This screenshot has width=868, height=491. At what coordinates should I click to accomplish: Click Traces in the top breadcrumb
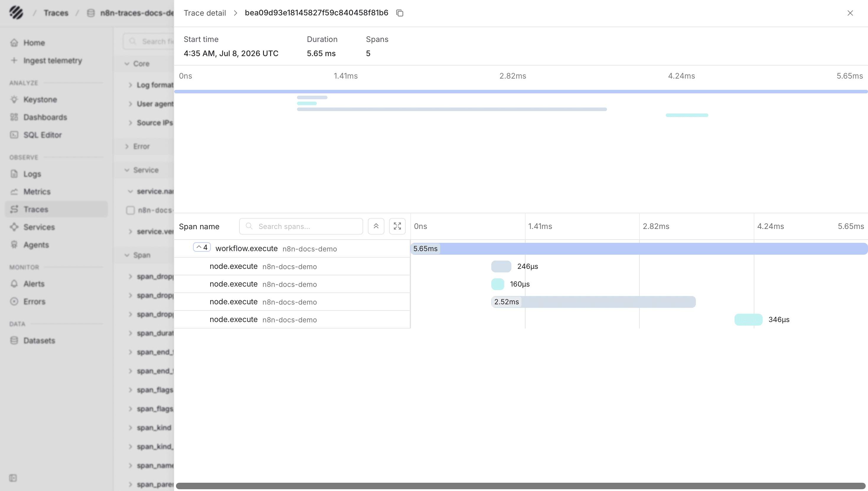[56, 13]
